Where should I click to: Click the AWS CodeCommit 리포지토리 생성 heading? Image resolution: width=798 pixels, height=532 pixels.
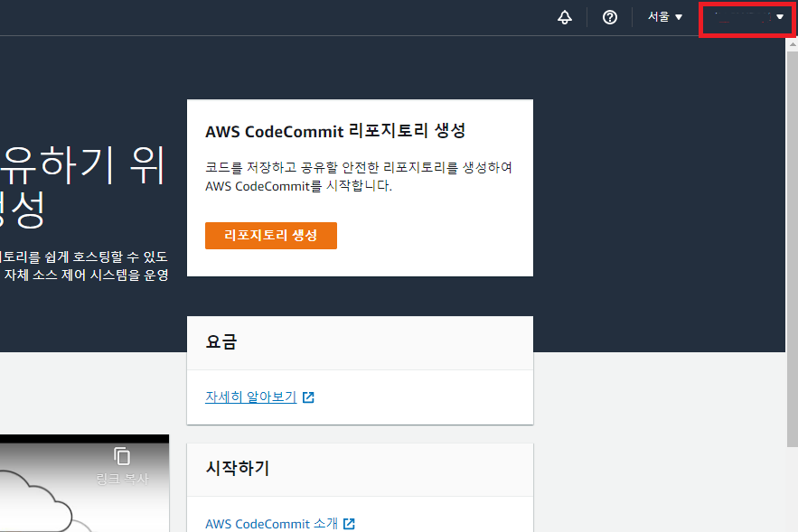tap(335, 131)
